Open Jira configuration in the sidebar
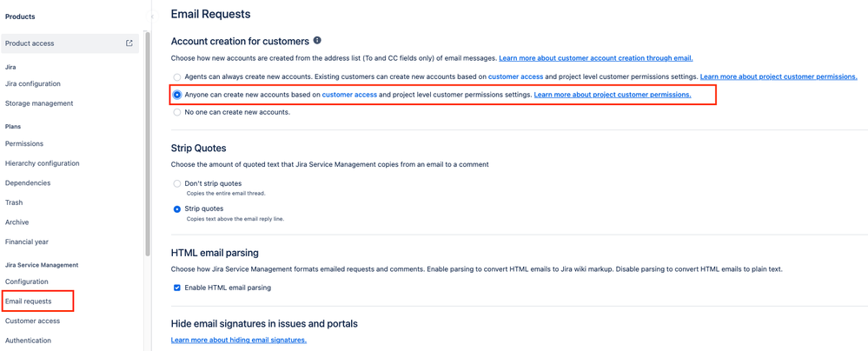The height and width of the screenshot is (351, 868). (x=33, y=83)
